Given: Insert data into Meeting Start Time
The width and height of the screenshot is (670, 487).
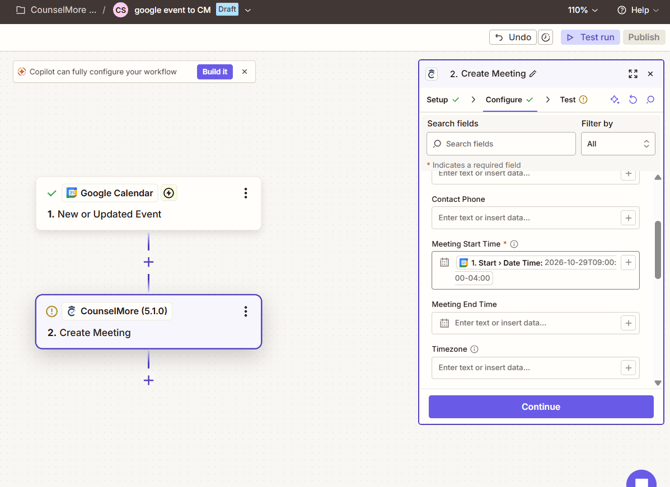Looking at the screenshot, I should [x=628, y=262].
